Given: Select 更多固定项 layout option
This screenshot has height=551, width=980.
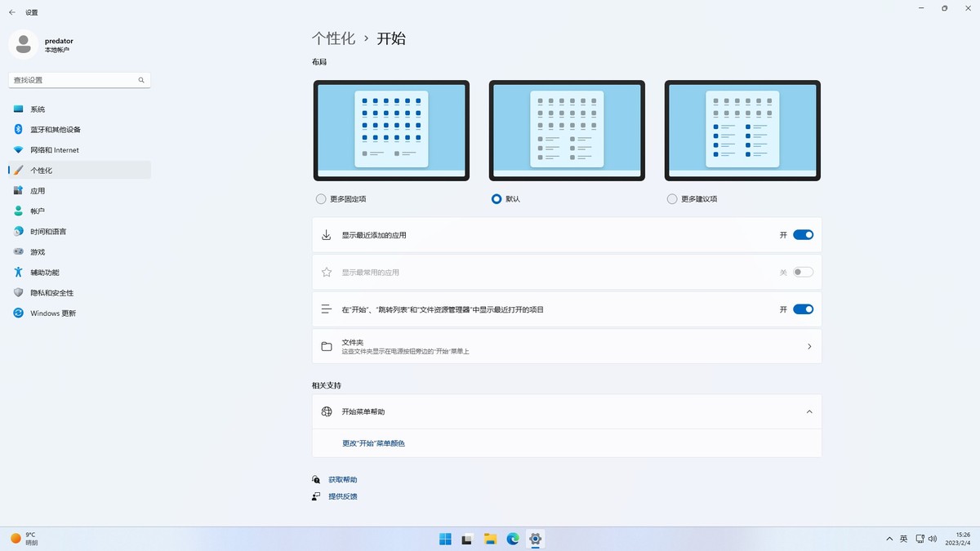Looking at the screenshot, I should 319,198.
